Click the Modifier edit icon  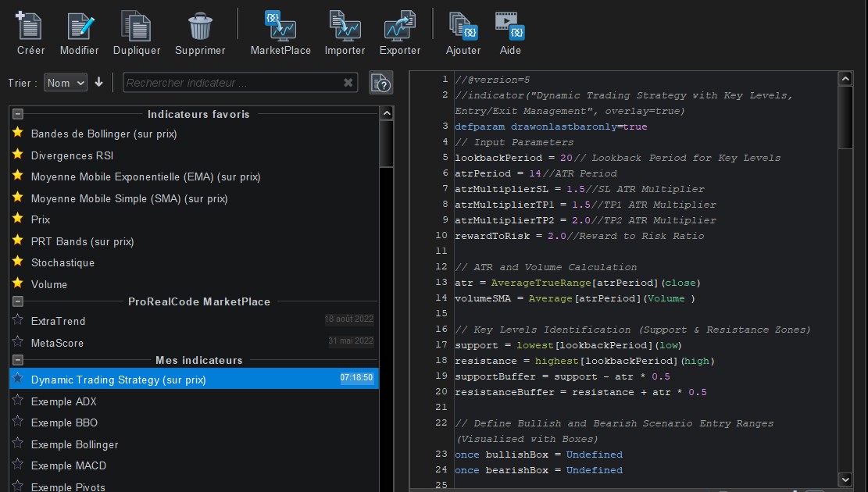pos(79,27)
